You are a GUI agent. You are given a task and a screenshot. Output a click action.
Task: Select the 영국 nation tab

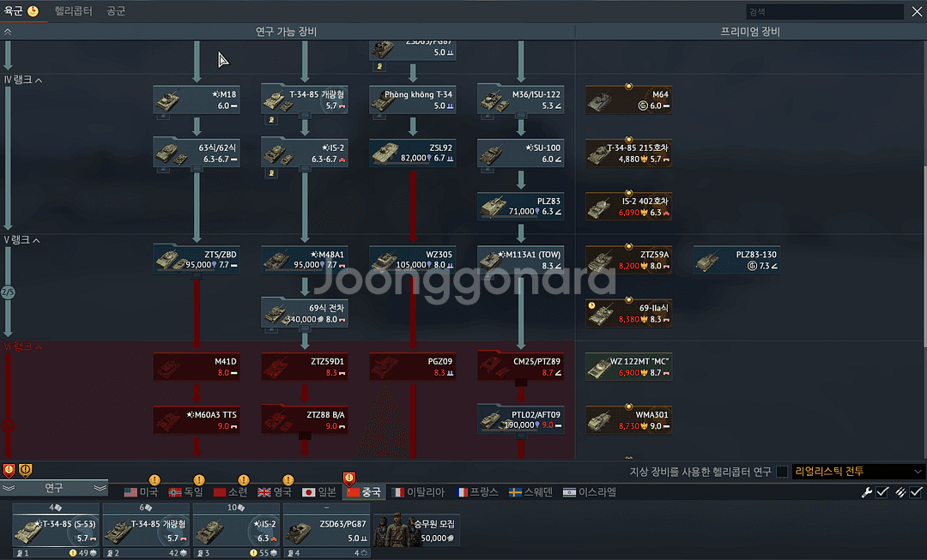click(275, 492)
